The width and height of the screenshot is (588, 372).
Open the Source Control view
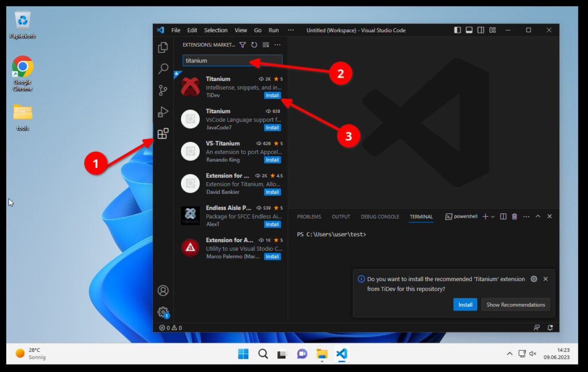click(x=163, y=90)
